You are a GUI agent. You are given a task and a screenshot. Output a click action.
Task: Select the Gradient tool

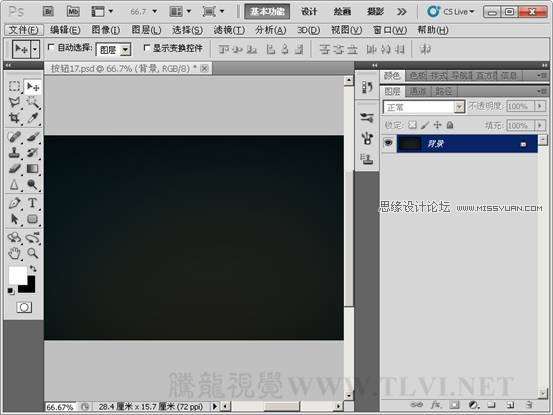coord(32,169)
